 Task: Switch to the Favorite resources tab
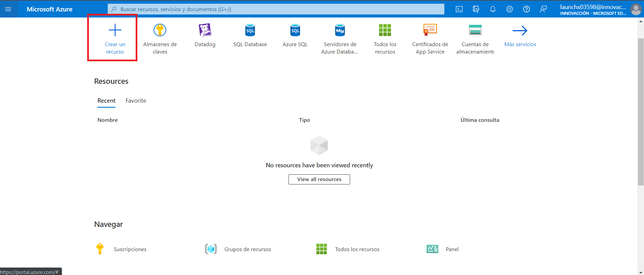(x=136, y=101)
